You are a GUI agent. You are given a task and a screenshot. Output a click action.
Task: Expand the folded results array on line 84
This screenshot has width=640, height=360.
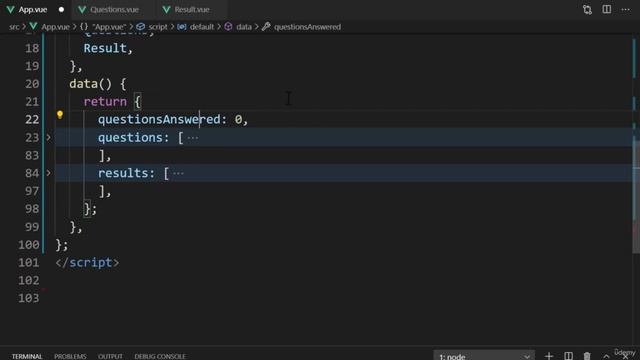click(48, 173)
